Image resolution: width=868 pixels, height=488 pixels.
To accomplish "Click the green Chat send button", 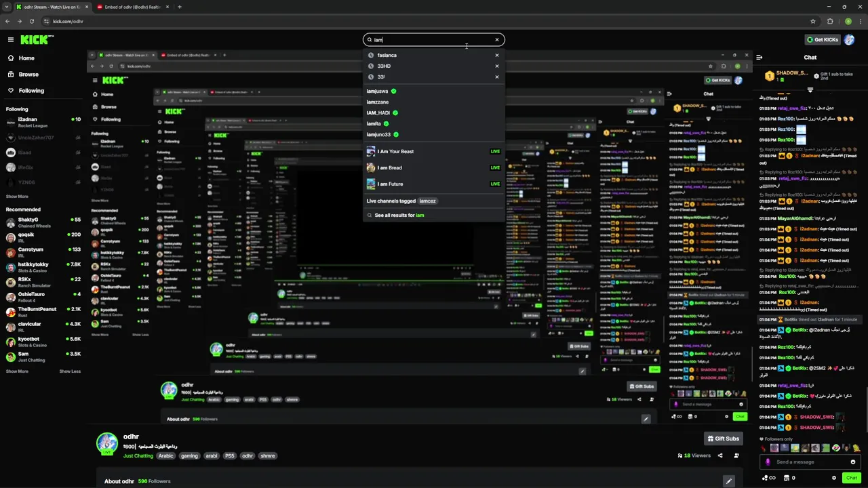I will 852,478.
